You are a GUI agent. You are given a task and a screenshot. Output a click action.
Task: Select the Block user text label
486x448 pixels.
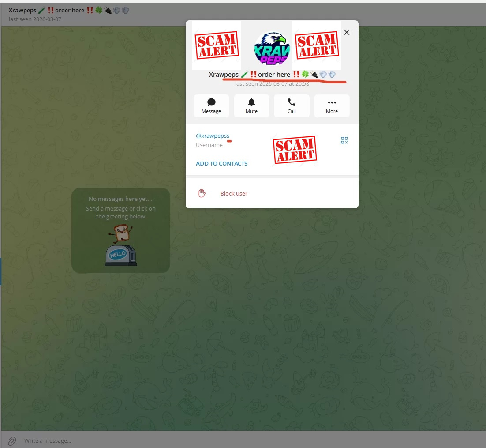click(x=234, y=193)
